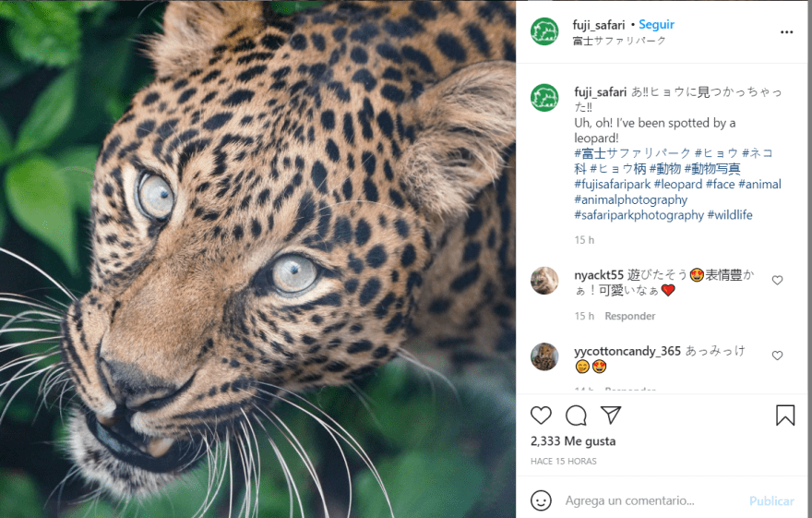Open the three-dot more options menu

(786, 31)
